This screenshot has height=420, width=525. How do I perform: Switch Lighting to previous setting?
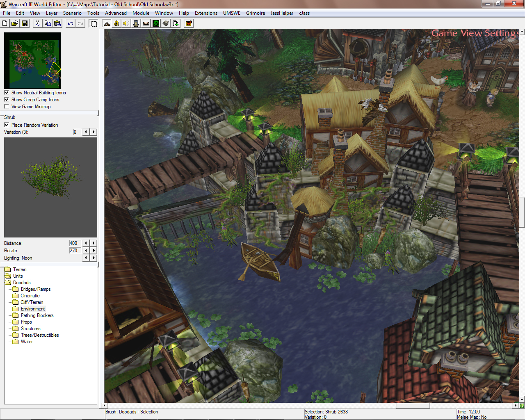click(86, 258)
